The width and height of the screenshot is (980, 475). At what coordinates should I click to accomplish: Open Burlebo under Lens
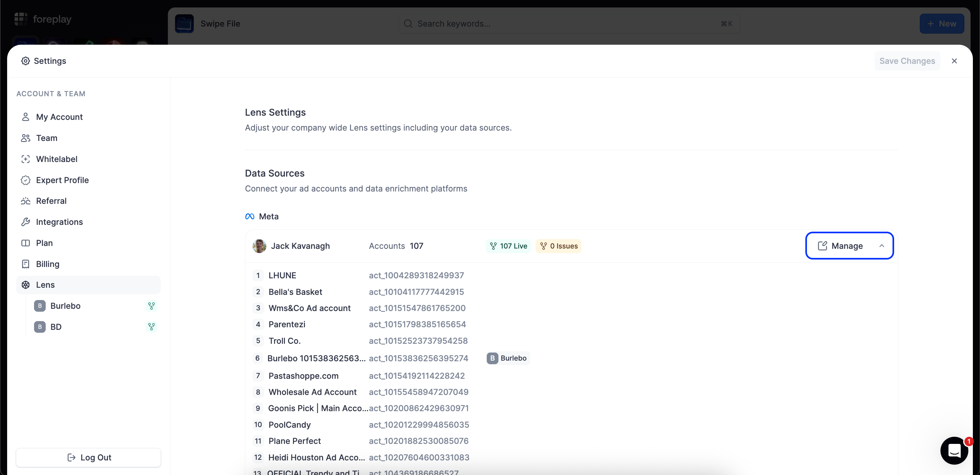pyautogui.click(x=65, y=306)
